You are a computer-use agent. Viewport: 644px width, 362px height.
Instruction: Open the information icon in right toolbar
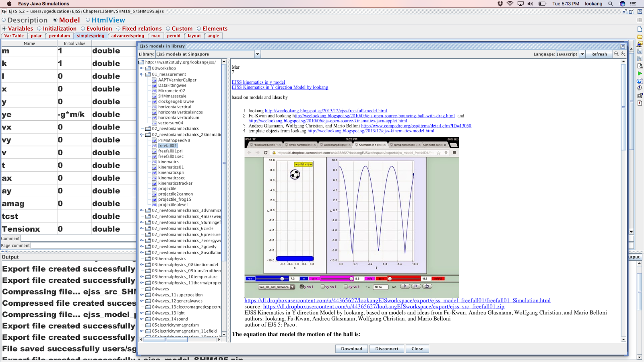point(640,103)
